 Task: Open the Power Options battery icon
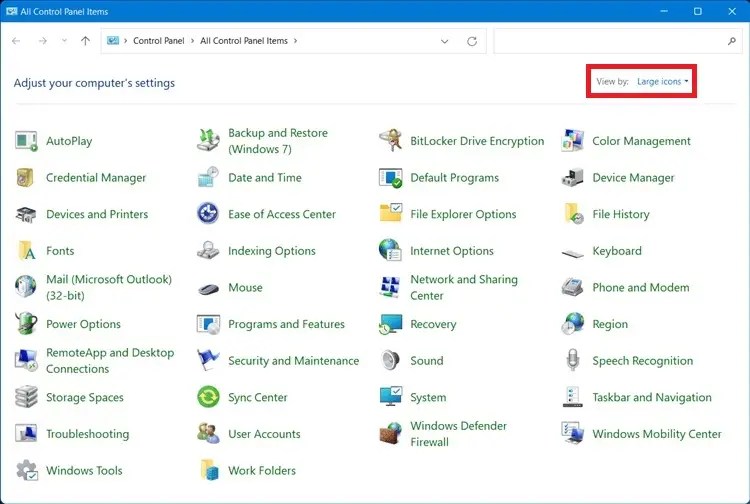point(26,323)
